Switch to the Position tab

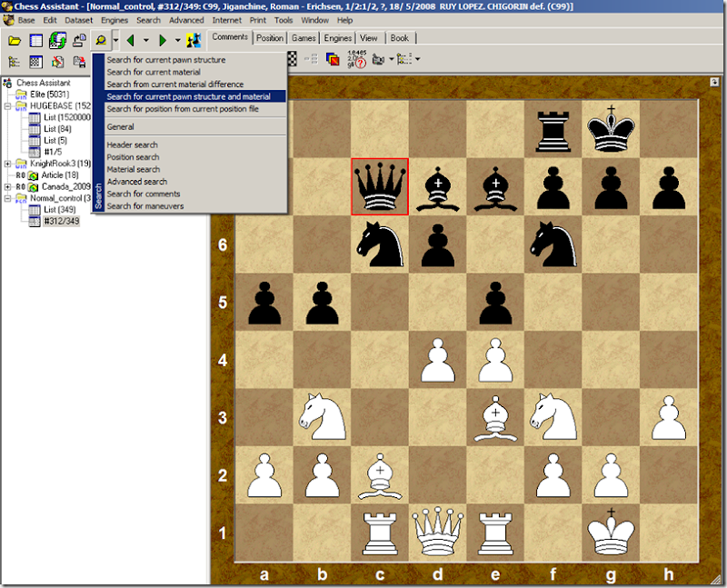pos(270,38)
